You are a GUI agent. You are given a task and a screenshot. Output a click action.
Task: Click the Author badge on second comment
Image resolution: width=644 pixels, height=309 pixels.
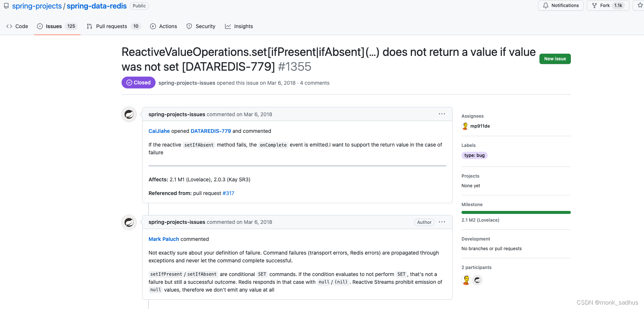coord(424,222)
